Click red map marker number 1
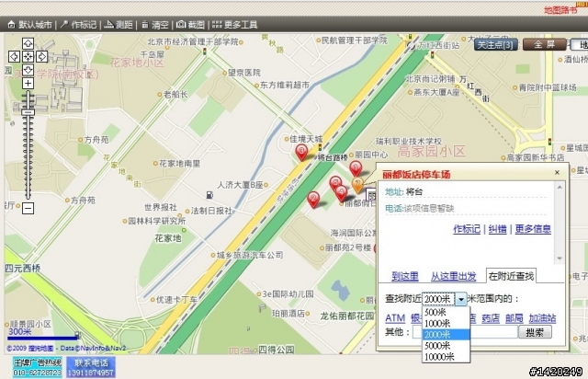The width and height of the screenshot is (588, 379). point(356,168)
